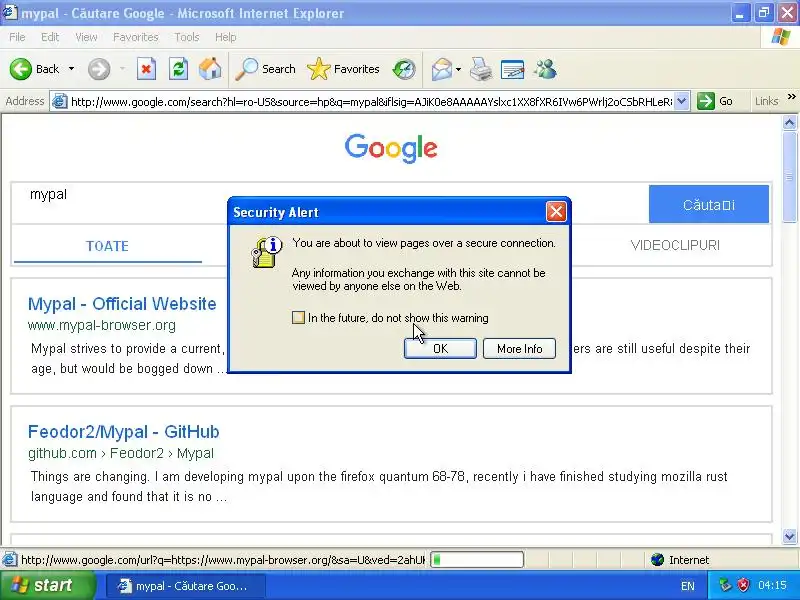
Task: Click the page loading progress bar
Action: 477,560
